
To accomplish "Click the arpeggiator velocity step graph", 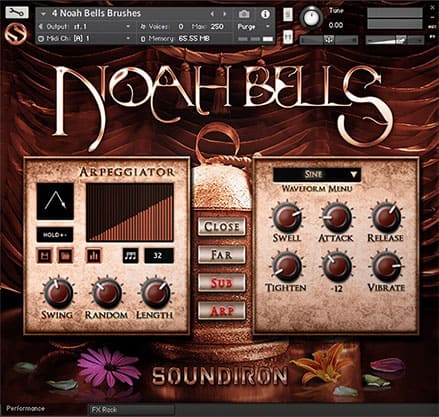I will 130,212.
